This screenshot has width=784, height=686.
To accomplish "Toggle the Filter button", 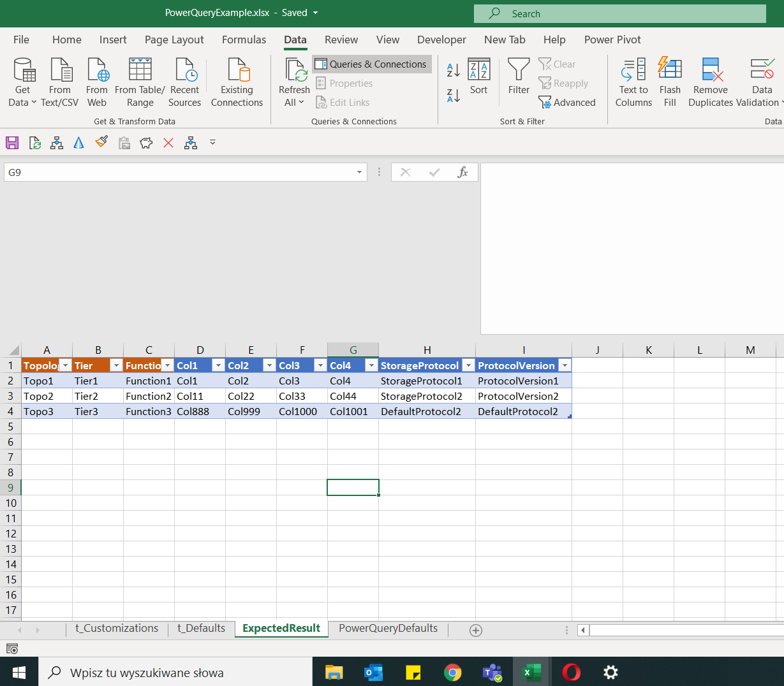I will click(519, 77).
